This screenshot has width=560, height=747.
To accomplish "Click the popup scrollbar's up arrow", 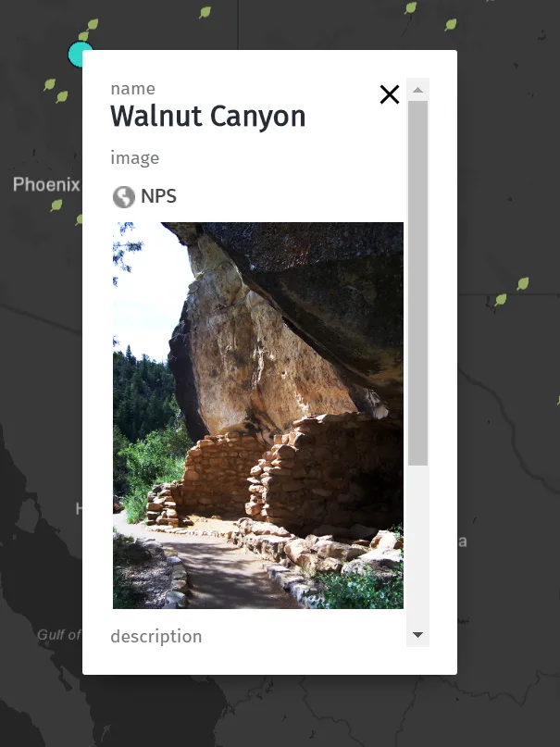I will [417, 90].
